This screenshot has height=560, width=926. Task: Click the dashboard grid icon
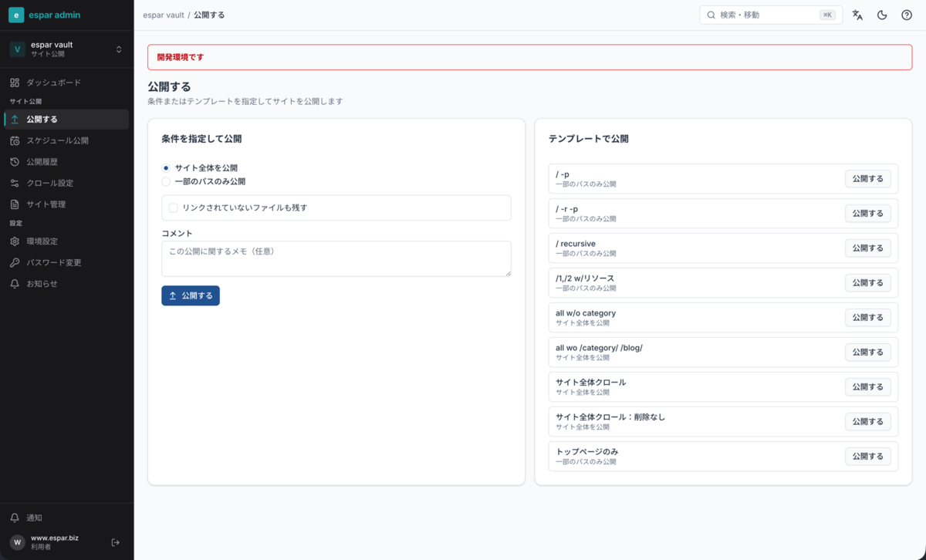pyautogui.click(x=15, y=83)
